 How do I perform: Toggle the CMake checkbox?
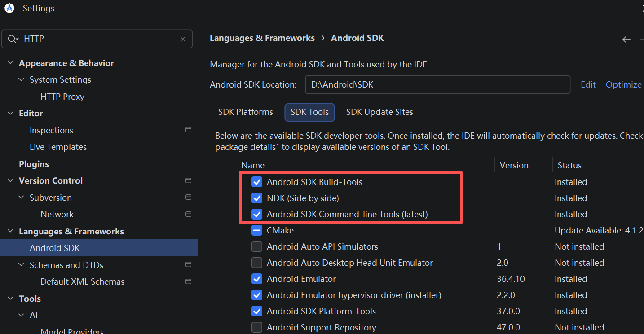[257, 230]
